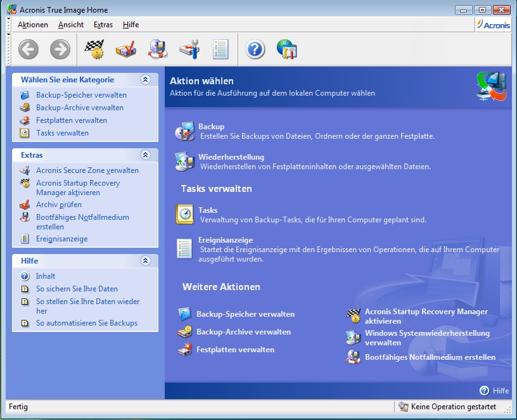The image size is (517, 420).
Task: Click Bootfähiges Notfallmedium erstellen under Weitere Aktionen
Action: pos(430,357)
